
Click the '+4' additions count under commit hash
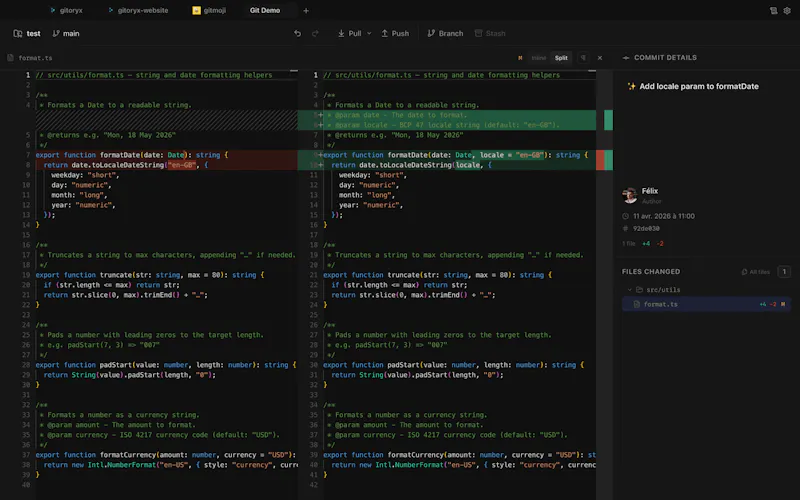646,243
